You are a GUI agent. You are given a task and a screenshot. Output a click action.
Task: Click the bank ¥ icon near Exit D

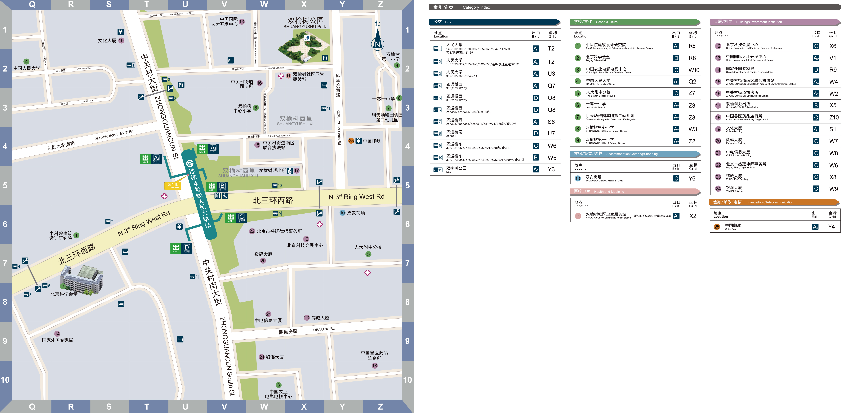pyautogui.click(x=179, y=227)
